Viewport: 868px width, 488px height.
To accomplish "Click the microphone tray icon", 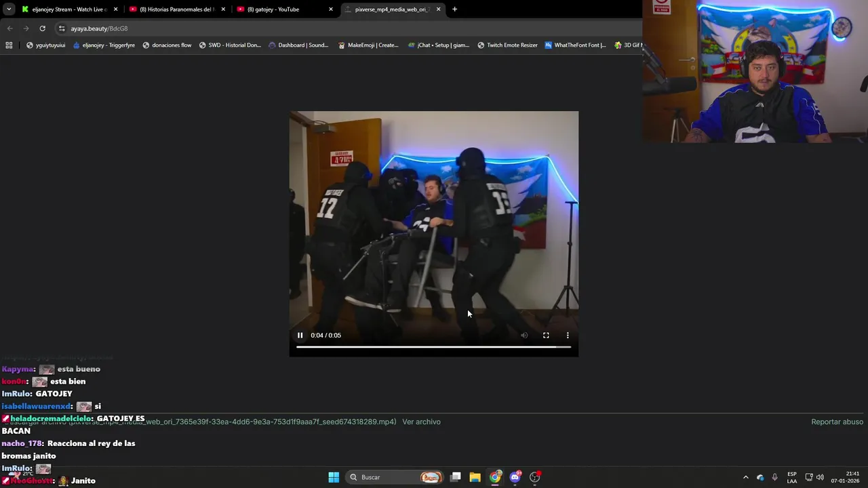I will [x=775, y=477].
